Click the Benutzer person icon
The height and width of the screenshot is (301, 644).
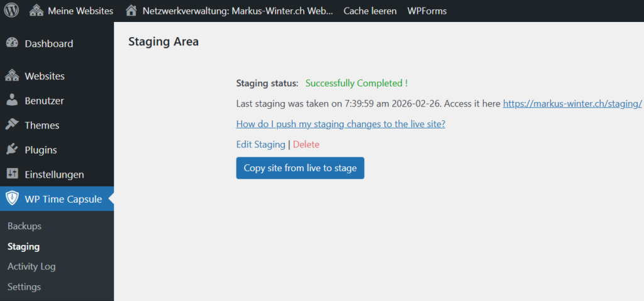(x=12, y=101)
